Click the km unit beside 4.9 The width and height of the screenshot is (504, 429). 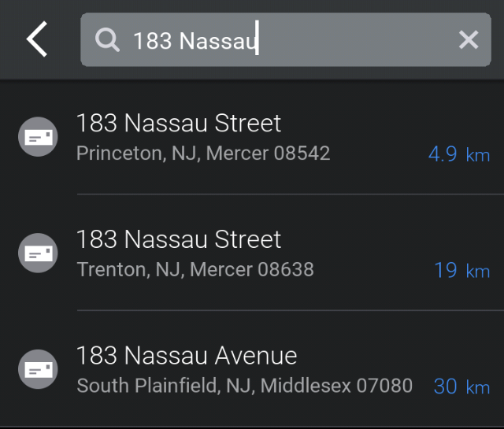[478, 155]
